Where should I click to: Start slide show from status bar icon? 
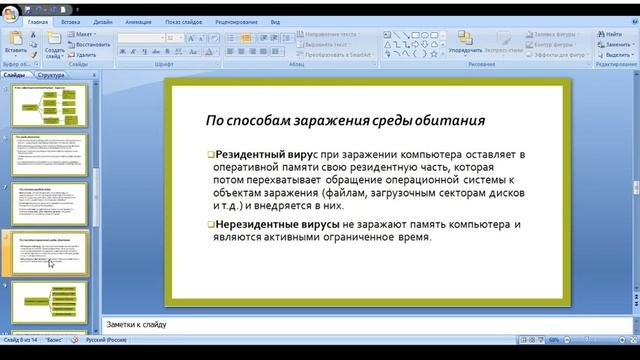click(541, 340)
